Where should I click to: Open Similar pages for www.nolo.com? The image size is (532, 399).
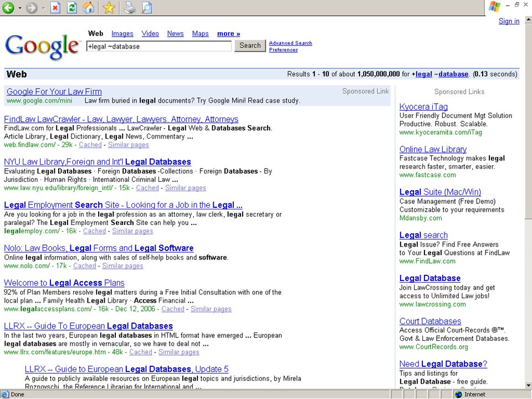pos(122,265)
